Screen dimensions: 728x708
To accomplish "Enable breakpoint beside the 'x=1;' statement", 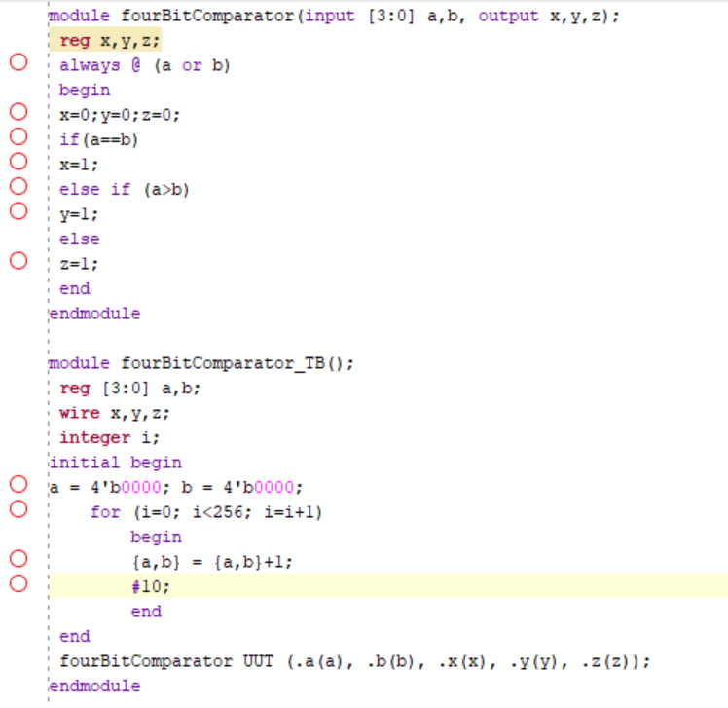I will (18, 164).
